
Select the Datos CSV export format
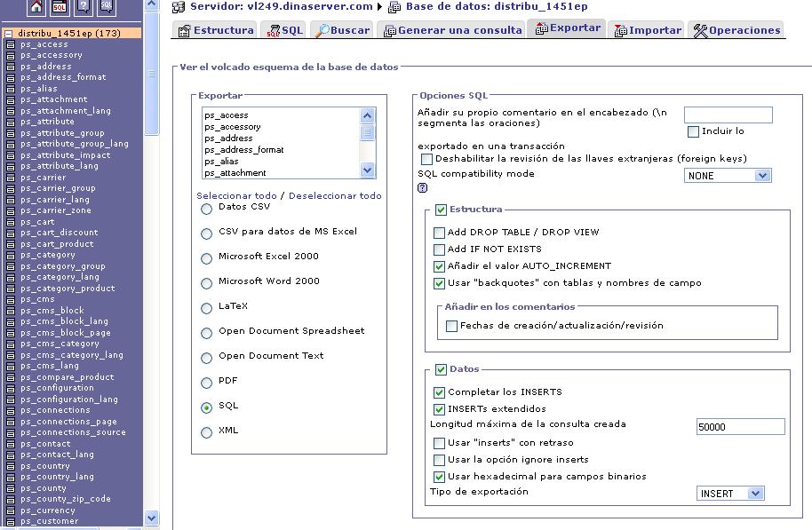[207, 210]
